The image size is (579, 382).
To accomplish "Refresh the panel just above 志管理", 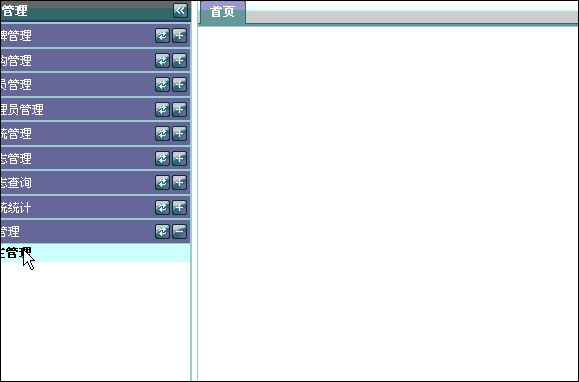I will [162, 134].
